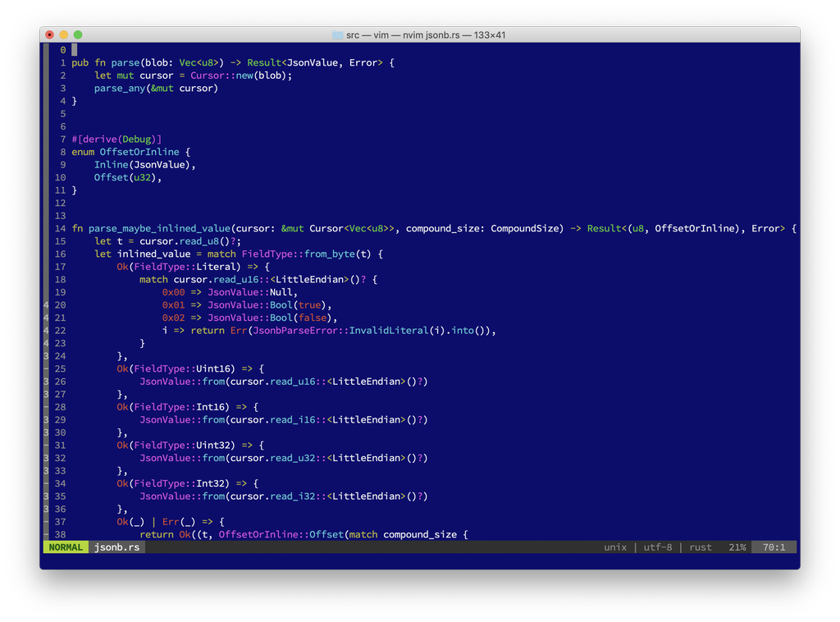Viewport: 840px width, 622px height.
Task: Click the 70:1 cursor position indicator
Action: 773,547
